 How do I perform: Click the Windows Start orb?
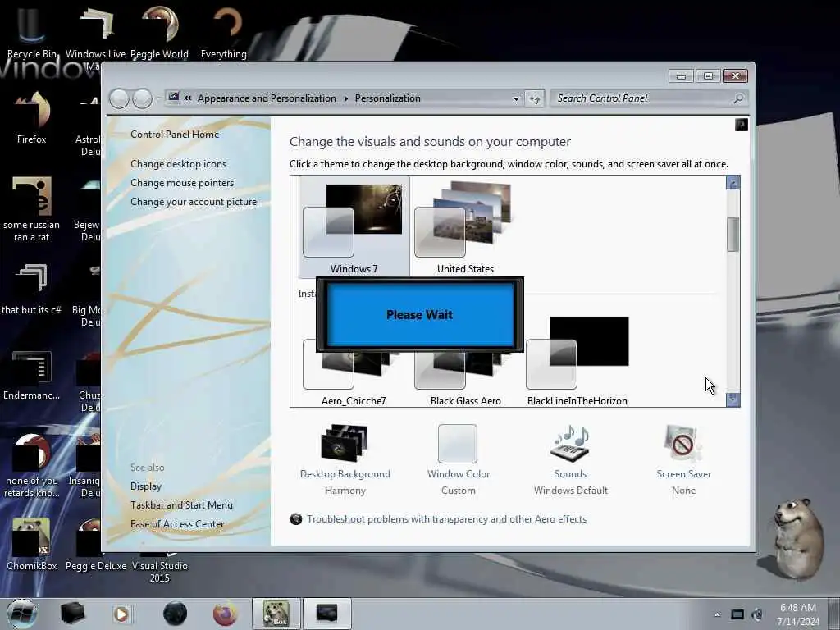[22, 614]
